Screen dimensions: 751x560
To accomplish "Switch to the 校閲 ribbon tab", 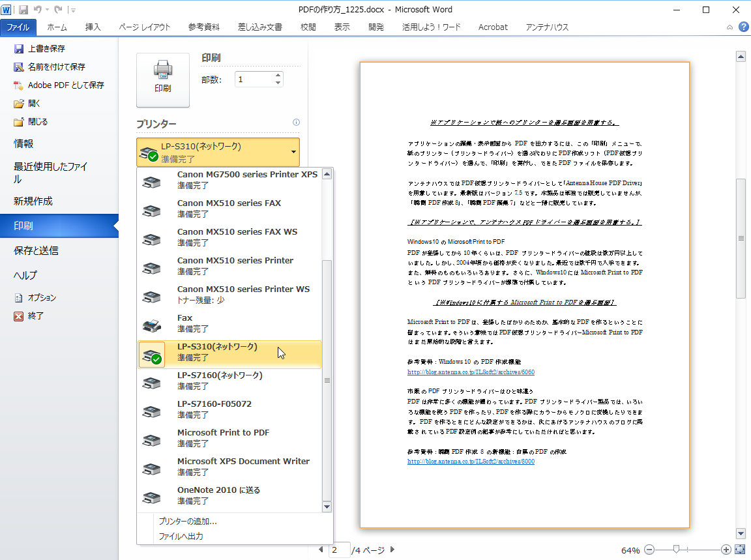I will [308, 27].
